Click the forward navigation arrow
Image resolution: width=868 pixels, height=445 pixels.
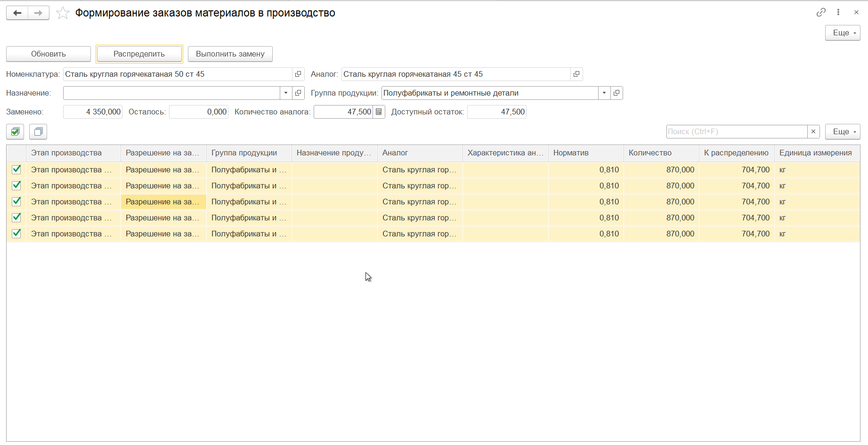click(39, 13)
